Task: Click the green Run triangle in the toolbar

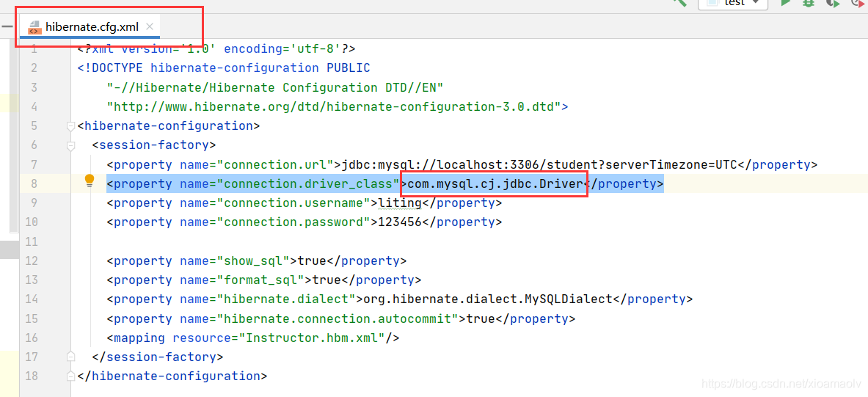Action: coord(785,3)
